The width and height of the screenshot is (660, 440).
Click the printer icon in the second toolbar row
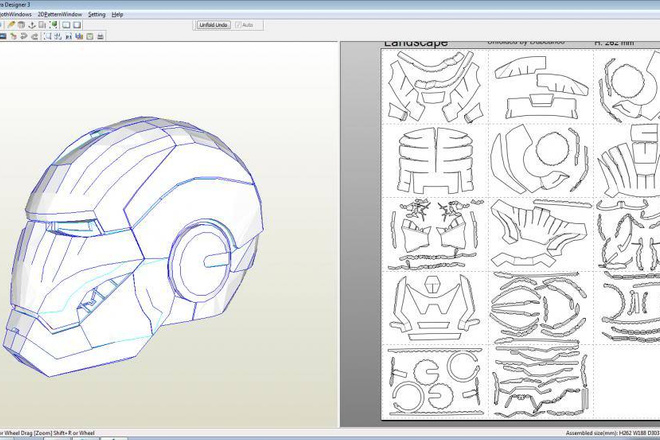100,37
